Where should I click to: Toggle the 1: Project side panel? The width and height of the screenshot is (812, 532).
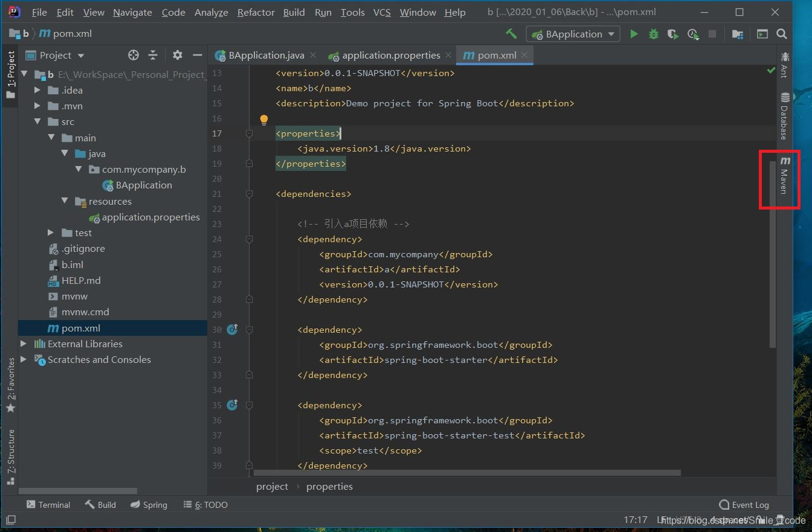pyautogui.click(x=10, y=77)
